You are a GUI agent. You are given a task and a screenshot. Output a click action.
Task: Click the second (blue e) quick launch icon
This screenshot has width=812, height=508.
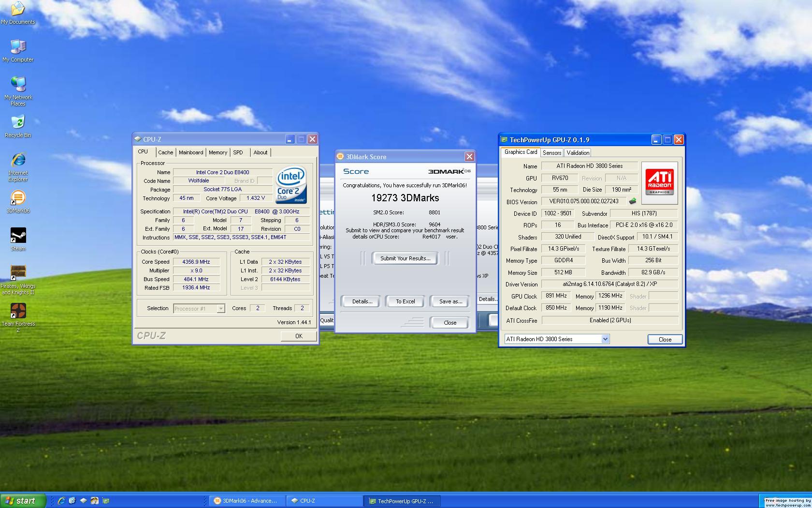point(72,501)
